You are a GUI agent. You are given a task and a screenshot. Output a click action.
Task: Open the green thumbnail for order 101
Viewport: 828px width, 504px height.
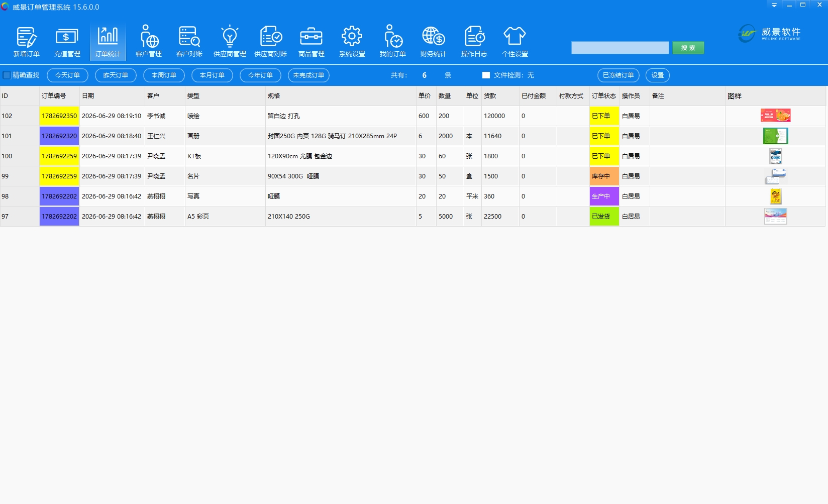click(x=776, y=136)
